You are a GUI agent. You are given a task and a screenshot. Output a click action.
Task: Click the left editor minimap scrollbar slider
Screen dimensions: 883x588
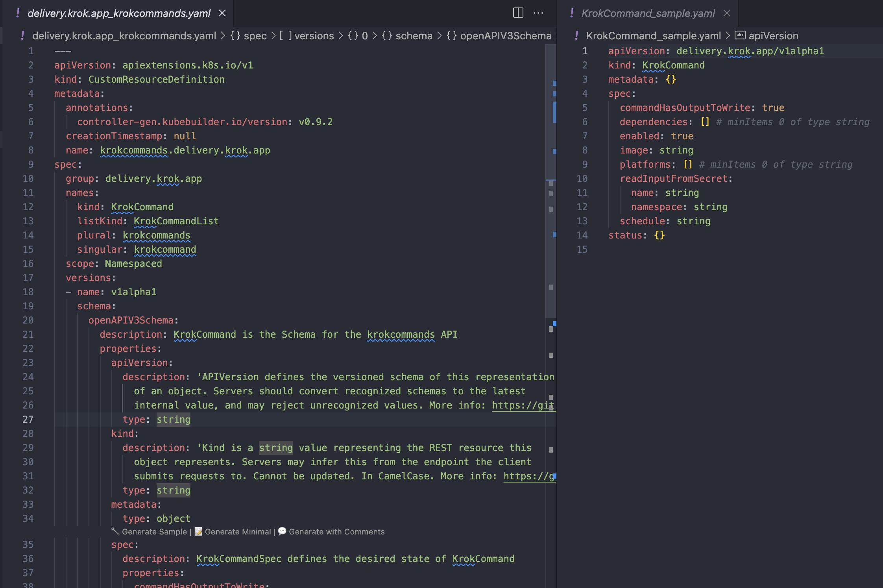click(x=551, y=181)
